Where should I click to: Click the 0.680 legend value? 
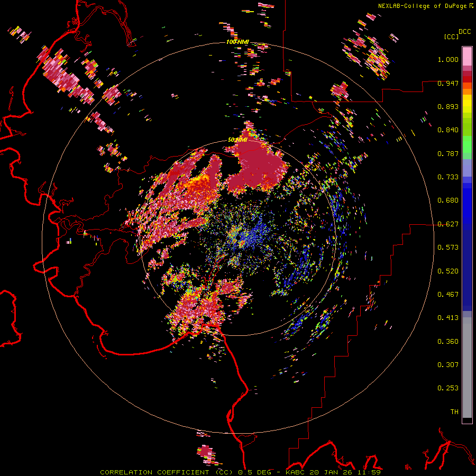coord(448,200)
